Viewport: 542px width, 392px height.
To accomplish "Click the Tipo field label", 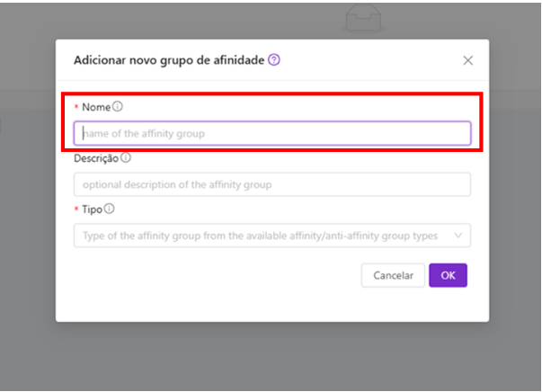I will (x=92, y=209).
